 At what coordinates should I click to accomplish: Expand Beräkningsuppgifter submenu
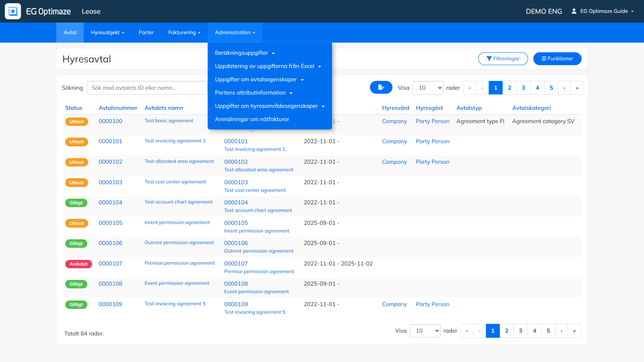pos(245,53)
